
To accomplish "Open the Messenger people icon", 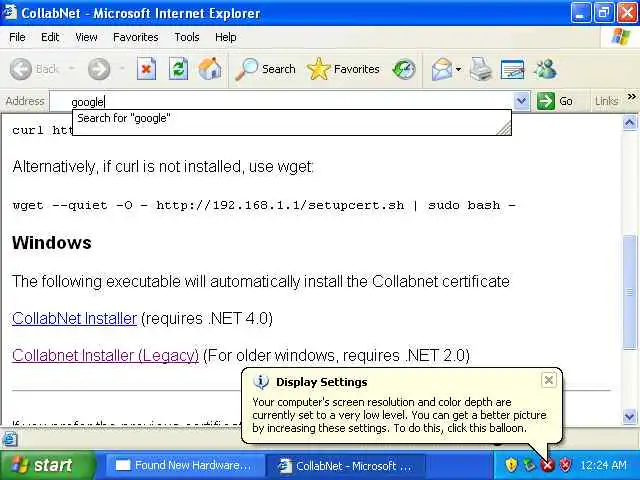I will click(x=545, y=69).
